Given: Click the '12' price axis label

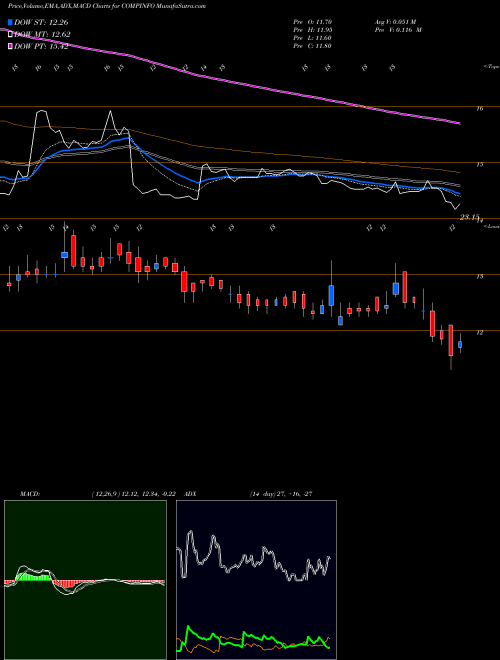Looking at the screenshot, I should pyautogui.click(x=479, y=333).
